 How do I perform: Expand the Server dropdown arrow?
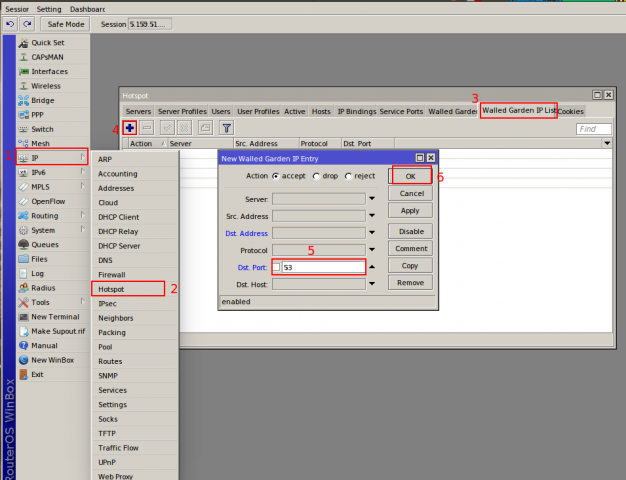coord(372,199)
